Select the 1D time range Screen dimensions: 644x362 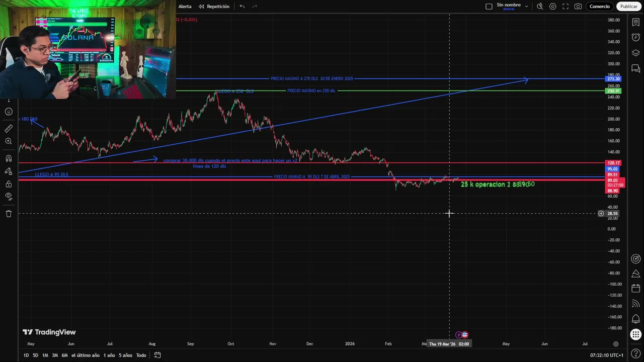coord(26,355)
